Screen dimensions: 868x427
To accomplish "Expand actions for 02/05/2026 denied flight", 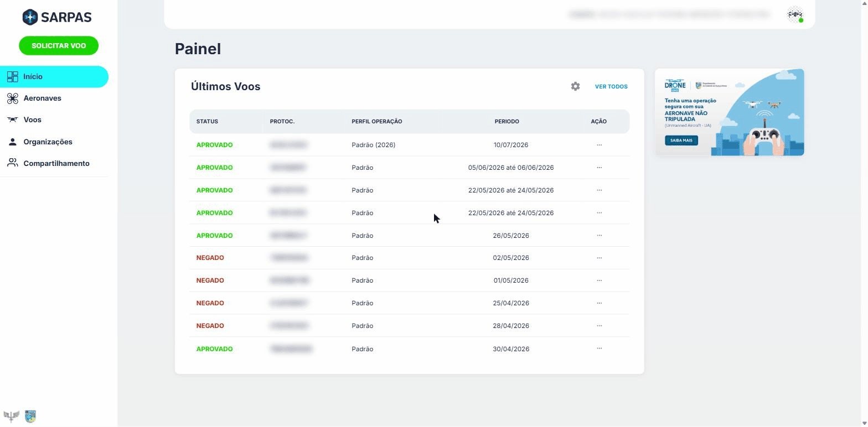I will [x=599, y=258].
